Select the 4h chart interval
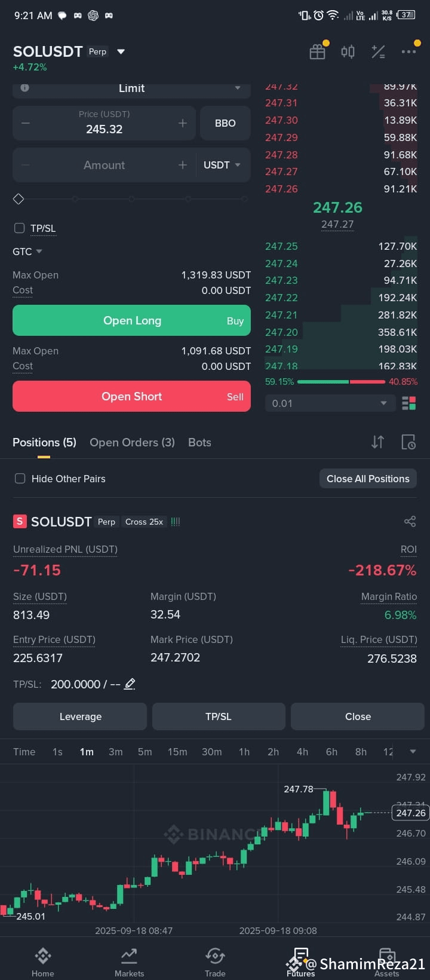Screen dimensions: 430x980 click(303, 752)
